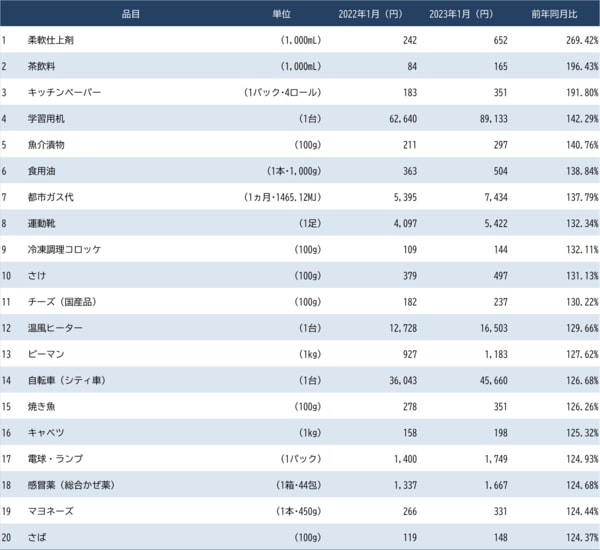The width and height of the screenshot is (600, 550).
Task: Select the キャベツ item name
Action: pos(46,432)
